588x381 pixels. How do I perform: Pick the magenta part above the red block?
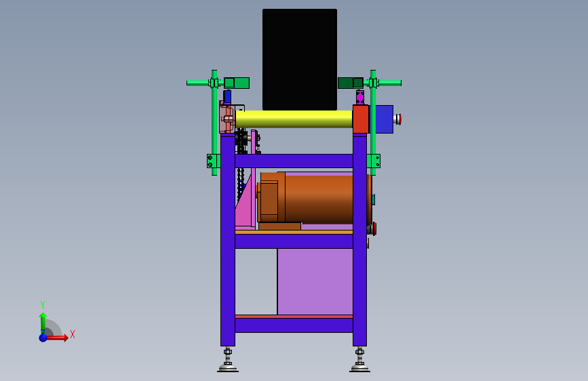coord(360,97)
